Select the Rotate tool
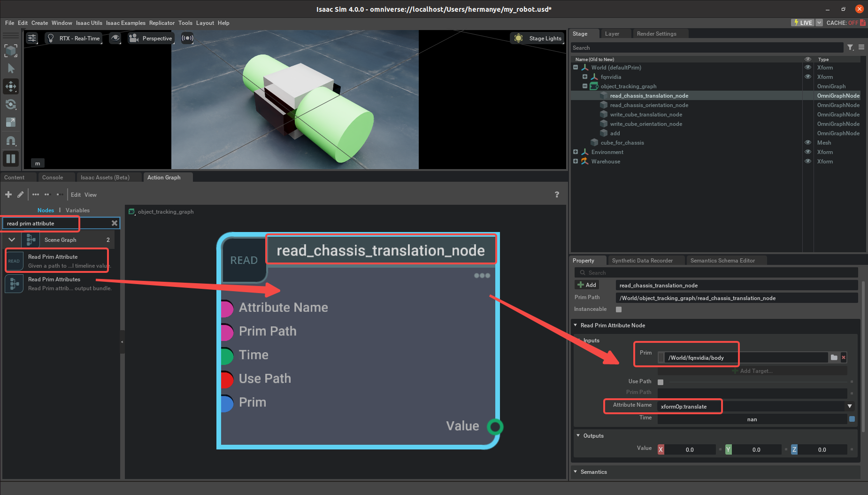 coord(11,104)
